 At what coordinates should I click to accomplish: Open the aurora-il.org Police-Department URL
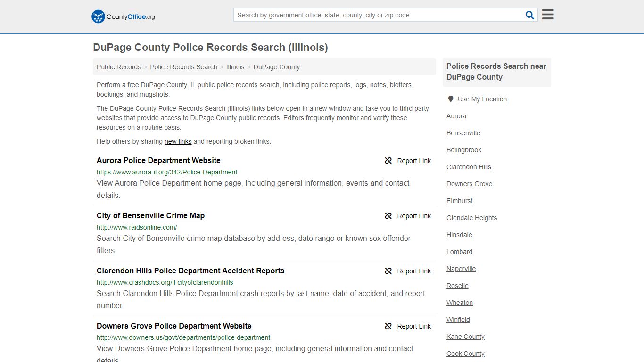click(167, 172)
